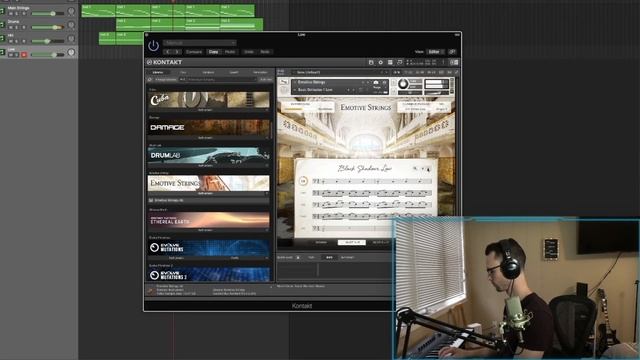Mute the Main Strings track
This screenshot has width=640, height=360.
(x=11, y=13)
